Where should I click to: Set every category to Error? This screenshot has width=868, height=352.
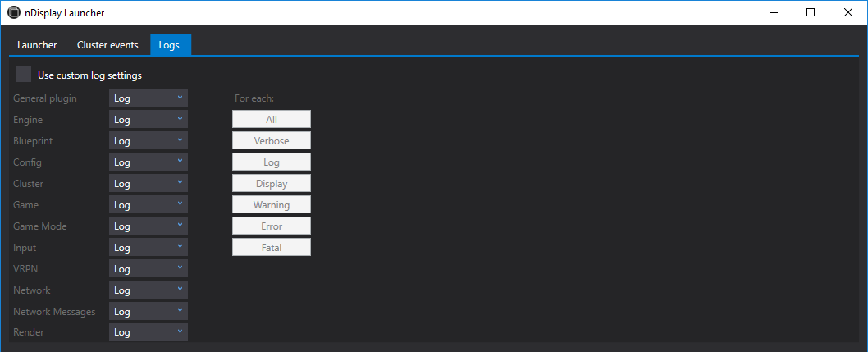[x=272, y=226]
